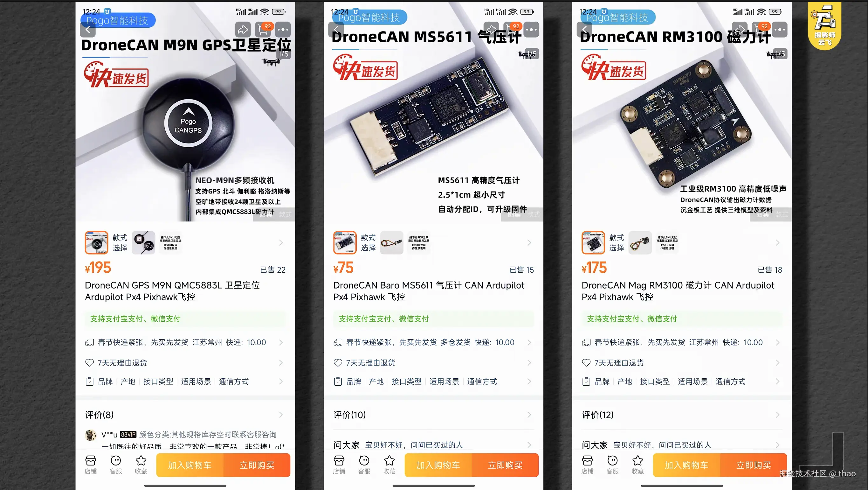Tap the back arrow on the GPS M9N page
This screenshot has width=868, height=490.
tap(88, 30)
